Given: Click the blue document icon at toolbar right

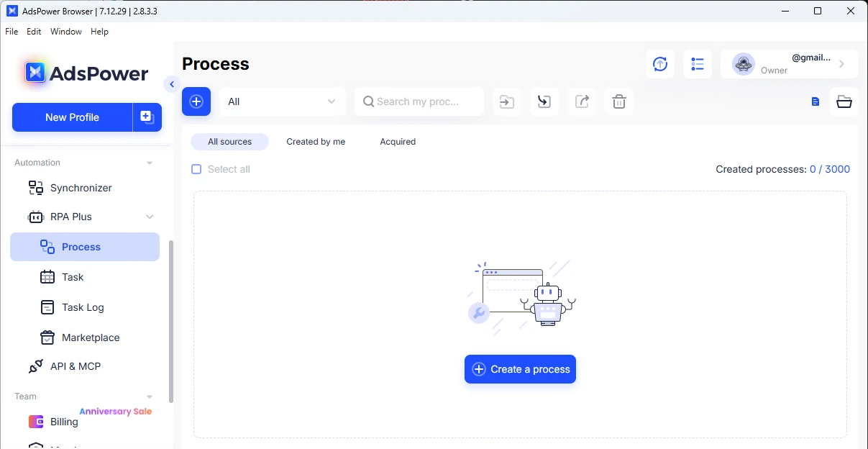Looking at the screenshot, I should coord(815,101).
